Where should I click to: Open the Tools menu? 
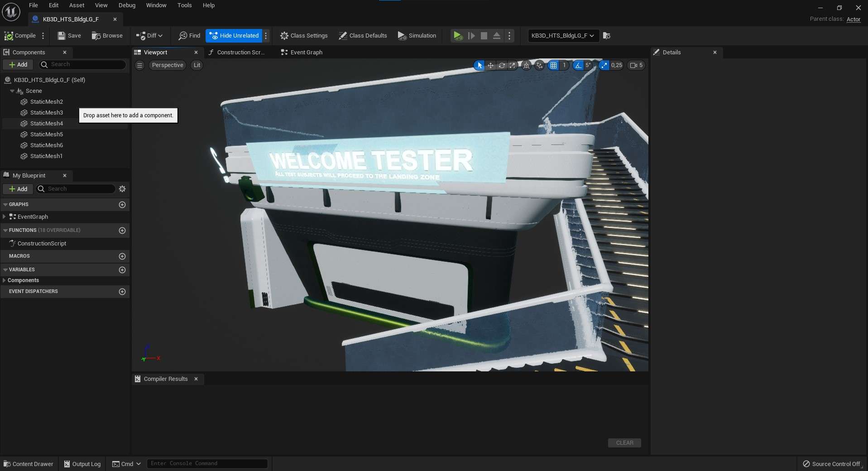184,5
